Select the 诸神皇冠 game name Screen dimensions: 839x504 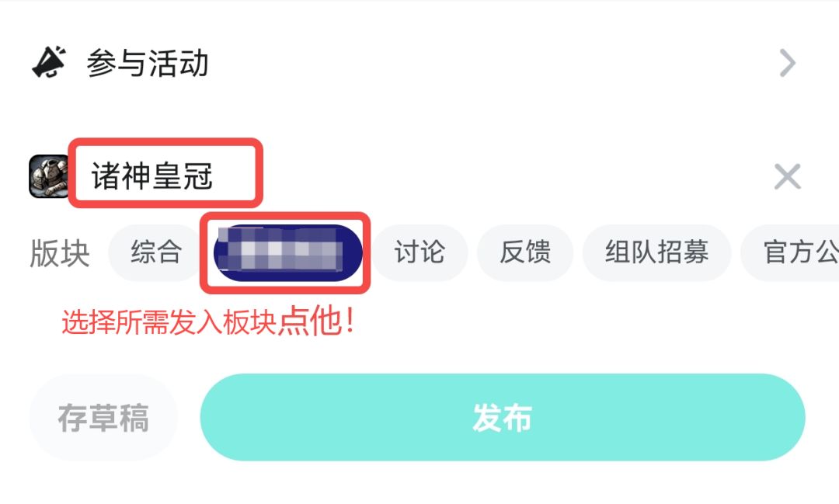(152, 177)
